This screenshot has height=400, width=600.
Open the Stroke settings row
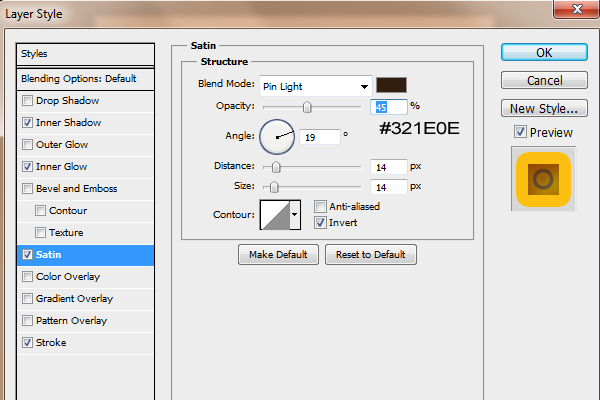(86, 343)
